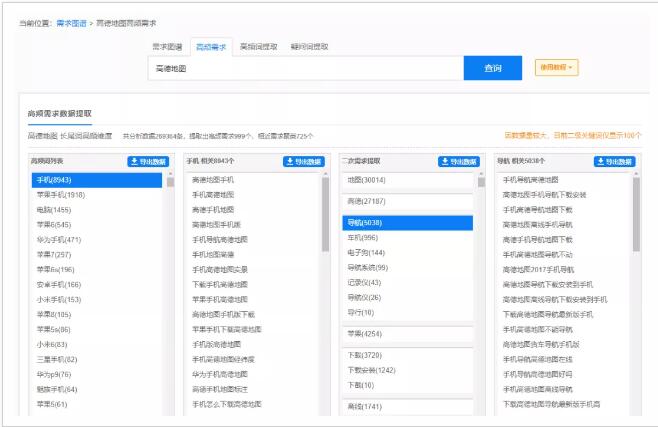Click 手机导航高德地图 in the 手机 list

point(220,240)
